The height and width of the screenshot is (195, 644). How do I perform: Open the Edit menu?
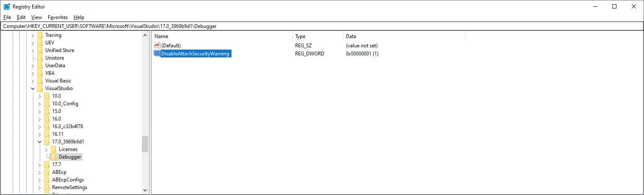pyautogui.click(x=21, y=17)
